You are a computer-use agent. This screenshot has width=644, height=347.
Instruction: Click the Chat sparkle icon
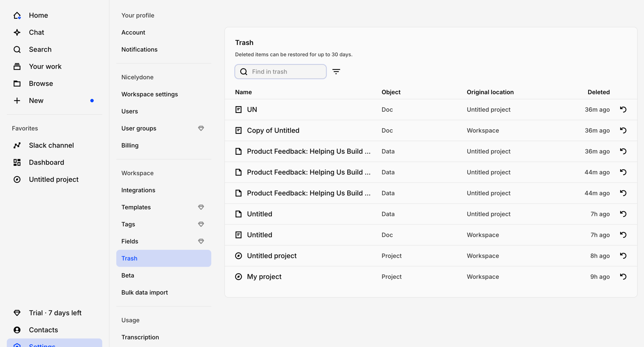[x=17, y=32]
